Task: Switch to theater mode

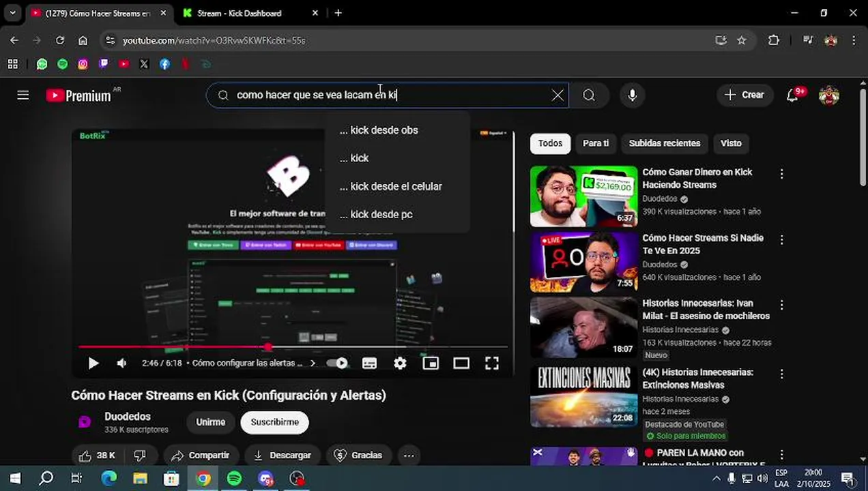Action: (461, 363)
